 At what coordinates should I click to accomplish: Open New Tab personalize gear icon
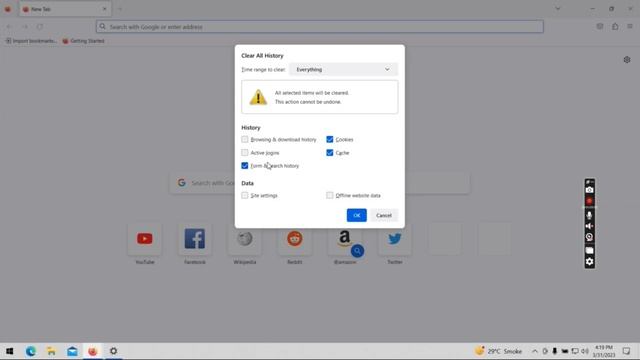(x=627, y=60)
